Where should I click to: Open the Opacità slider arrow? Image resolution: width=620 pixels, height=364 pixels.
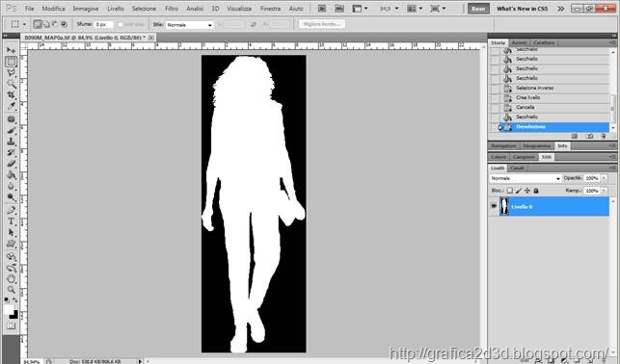coord(604,178)
